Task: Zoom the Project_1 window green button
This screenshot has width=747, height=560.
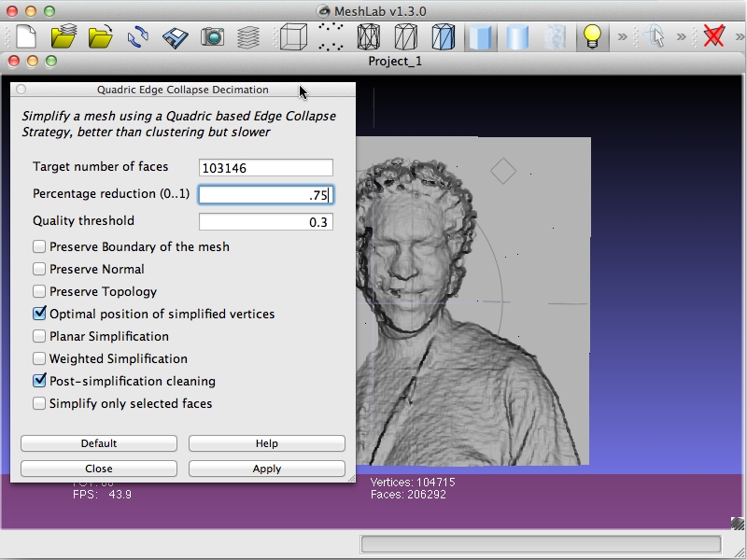Action: click(51, 62)
